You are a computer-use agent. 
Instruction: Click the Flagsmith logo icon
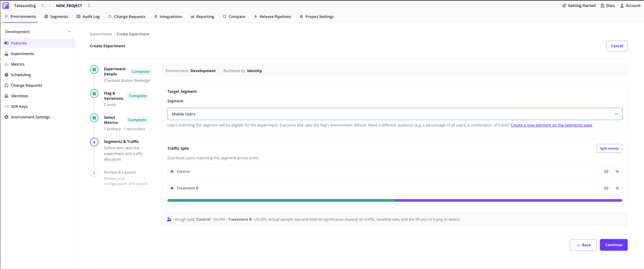(6, 6)
